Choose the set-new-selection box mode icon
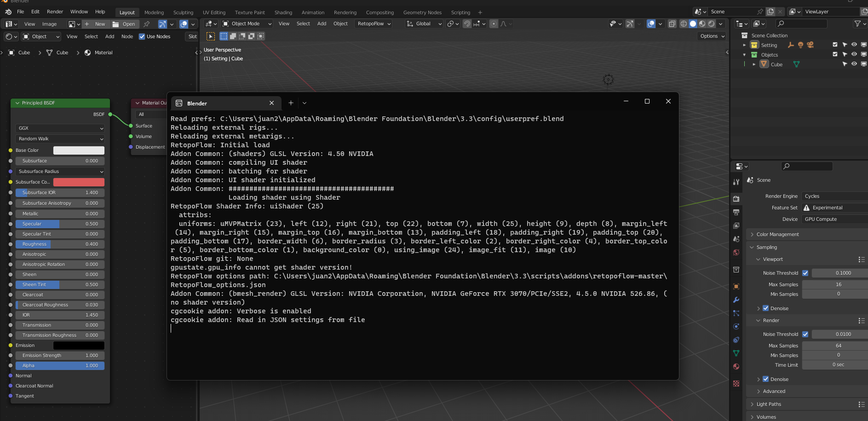The width and height of the screenshot is (868, 421). click(224, 36)
